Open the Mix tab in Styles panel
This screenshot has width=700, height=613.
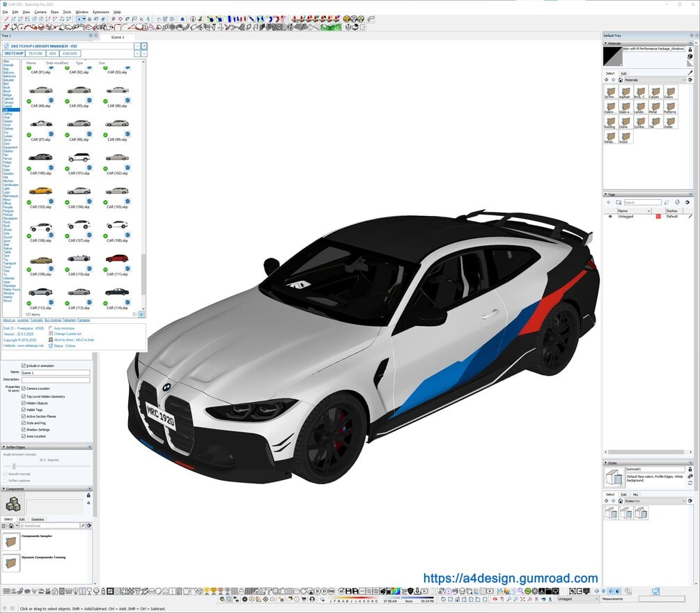(x=635, y=495)
